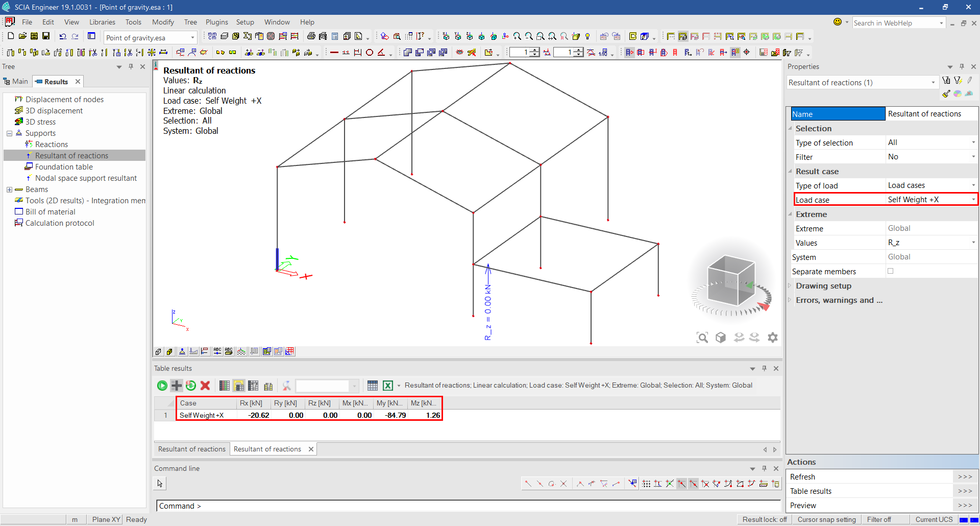Toggle the highlighted table view icon in Table results
The image size is (980, 526).
239,386
